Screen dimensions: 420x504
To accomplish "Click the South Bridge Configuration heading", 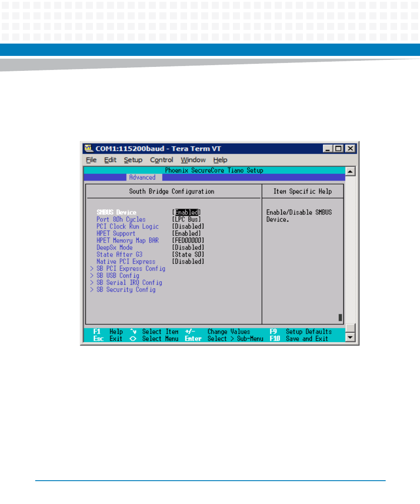I will [172, 191].
